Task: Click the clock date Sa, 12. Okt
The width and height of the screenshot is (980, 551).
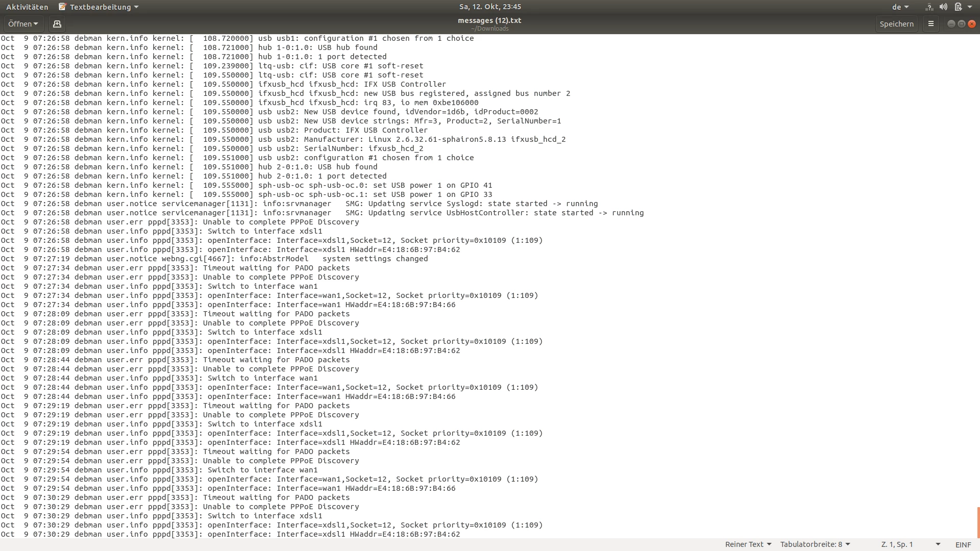Action: (x=489, y=7)
